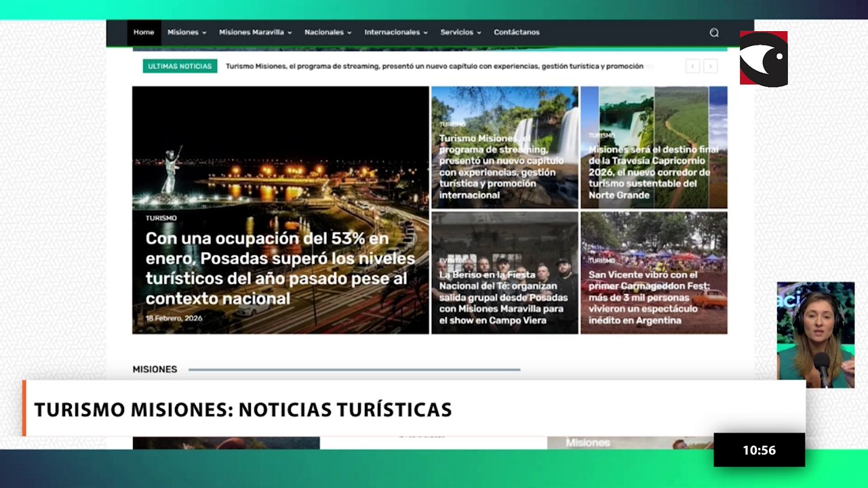
Task: Open article about Posadas 53% occupancy
Action: [x=280, y=268]
